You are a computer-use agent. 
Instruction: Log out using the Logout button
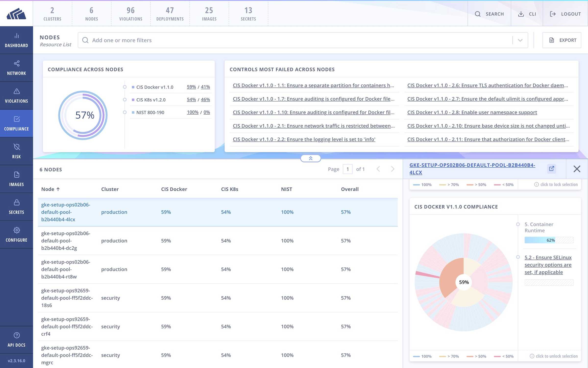click(x=565, y=14)
